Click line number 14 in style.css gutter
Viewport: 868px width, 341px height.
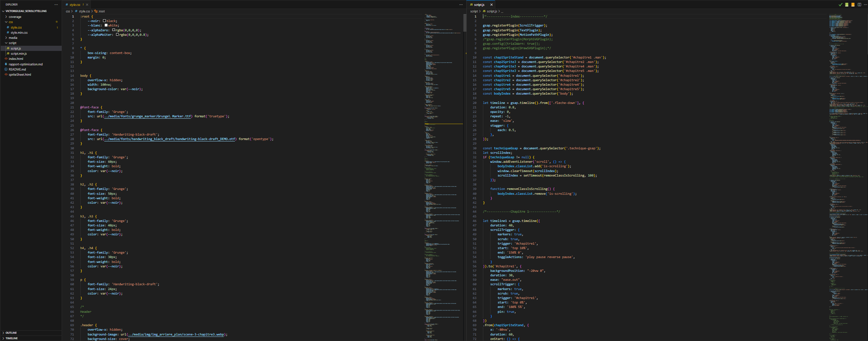[x=72, y=76]
